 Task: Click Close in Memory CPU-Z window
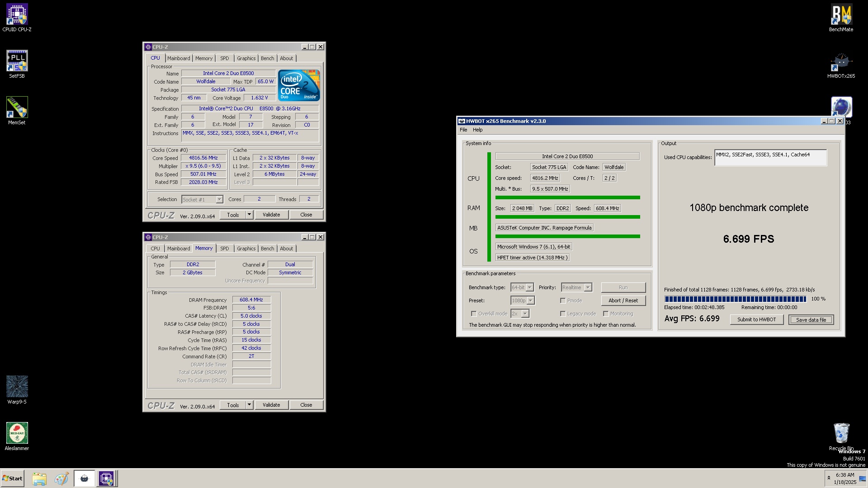pos(306,405)
